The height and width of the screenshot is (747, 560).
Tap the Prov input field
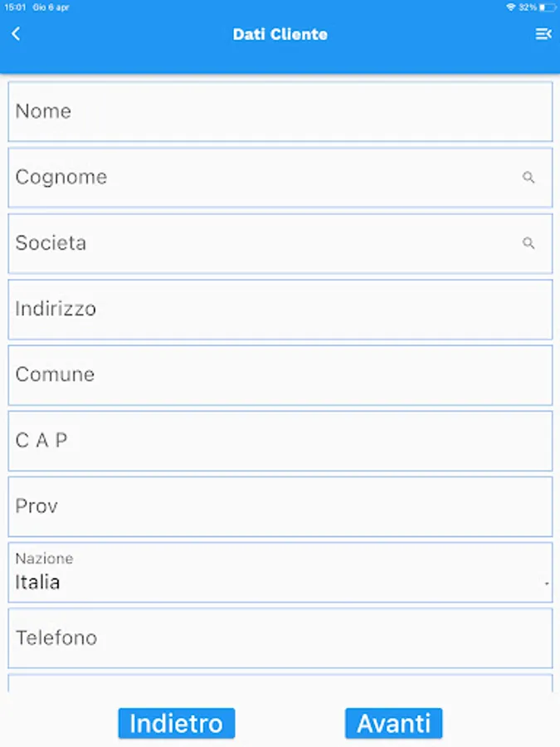[280, 506]
